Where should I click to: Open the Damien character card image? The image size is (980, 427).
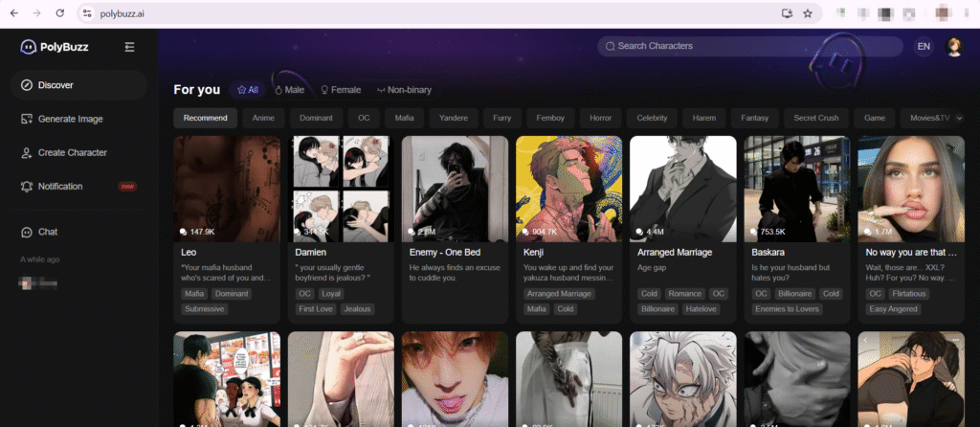click(x=342, y=189)
